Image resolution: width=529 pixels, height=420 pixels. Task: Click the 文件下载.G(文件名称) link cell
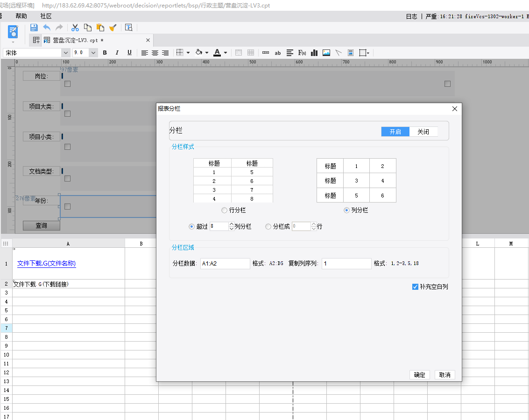coord(47,263)
